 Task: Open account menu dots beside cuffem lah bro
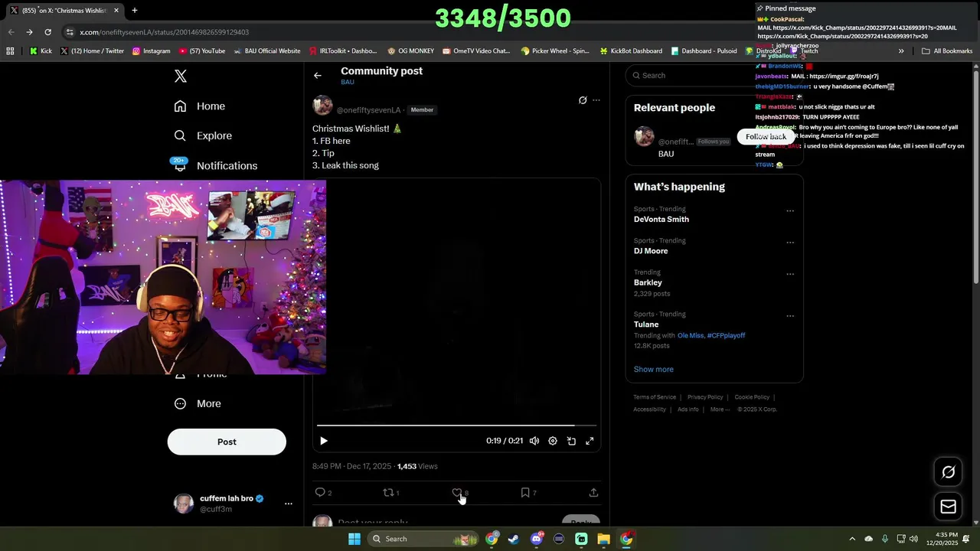[289, 504]
